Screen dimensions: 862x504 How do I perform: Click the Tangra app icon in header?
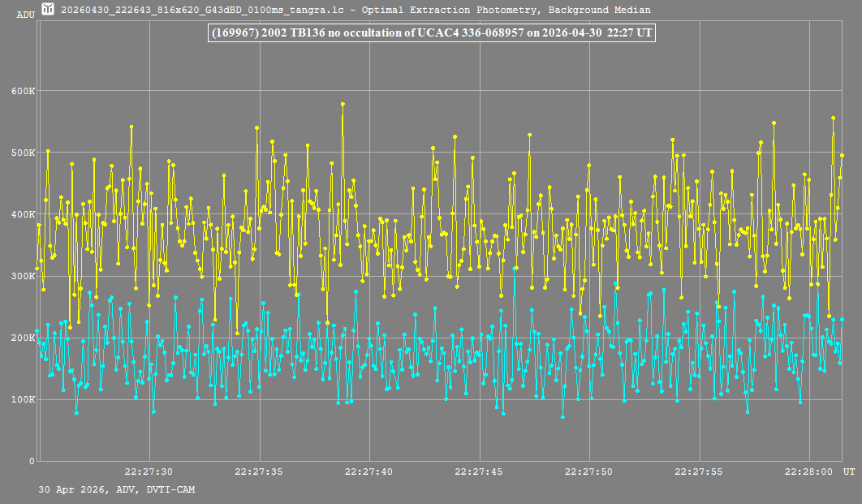pyautogui.click(x=49, y=9)
